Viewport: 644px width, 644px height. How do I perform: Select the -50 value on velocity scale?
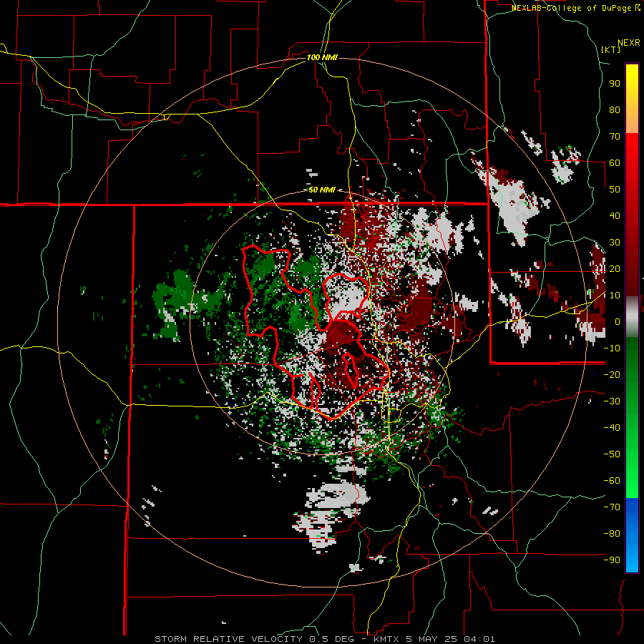[612, 454]
